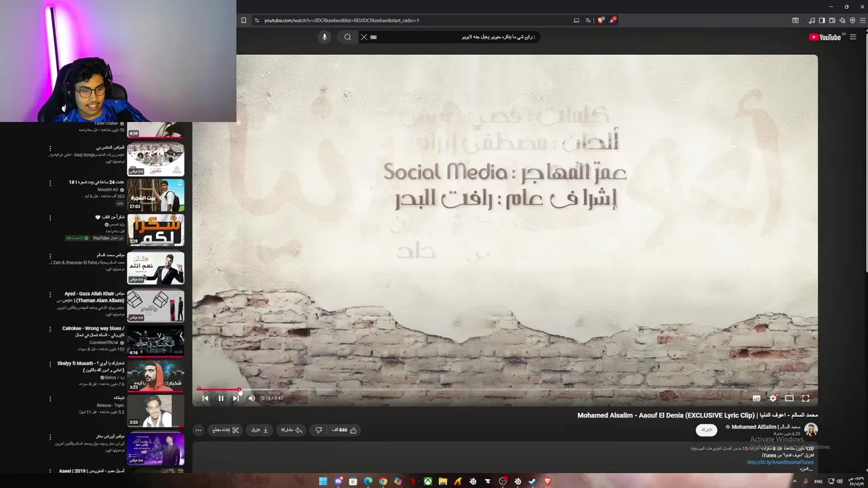Open the YouTube hamburger guide menu
The image size is (868, 488).
tap(853, 37)
